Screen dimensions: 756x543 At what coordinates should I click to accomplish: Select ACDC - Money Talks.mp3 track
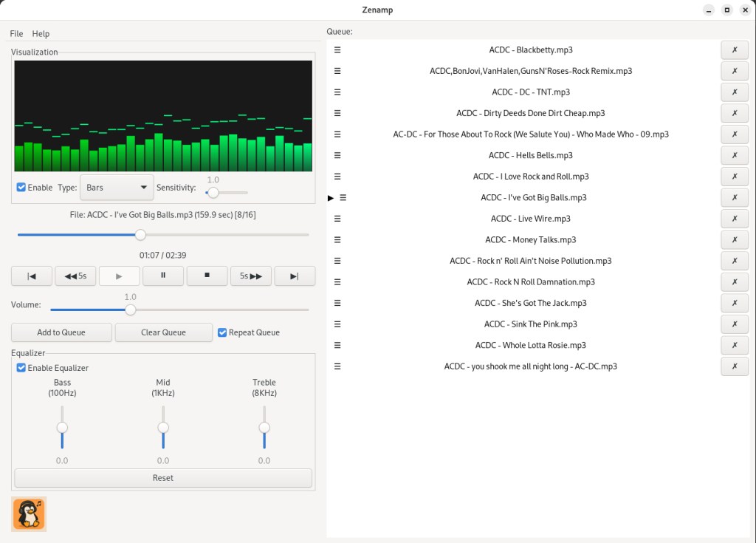point(531,239)
